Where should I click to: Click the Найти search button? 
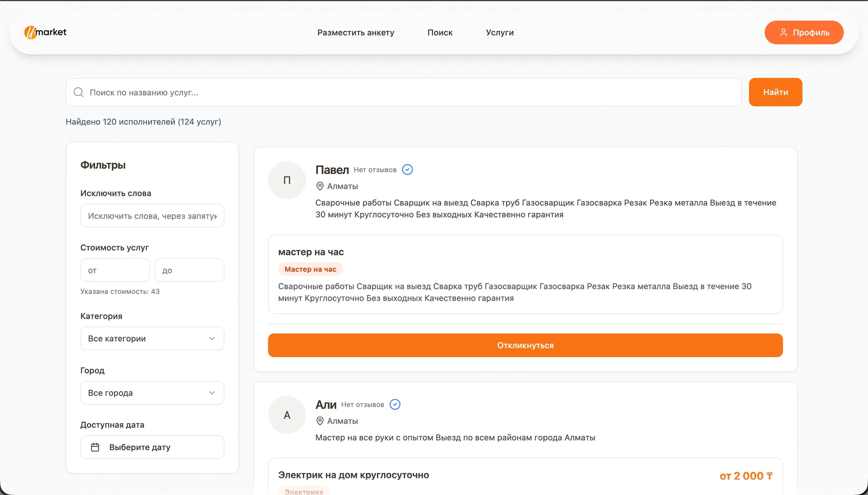[x=775, y=92]
